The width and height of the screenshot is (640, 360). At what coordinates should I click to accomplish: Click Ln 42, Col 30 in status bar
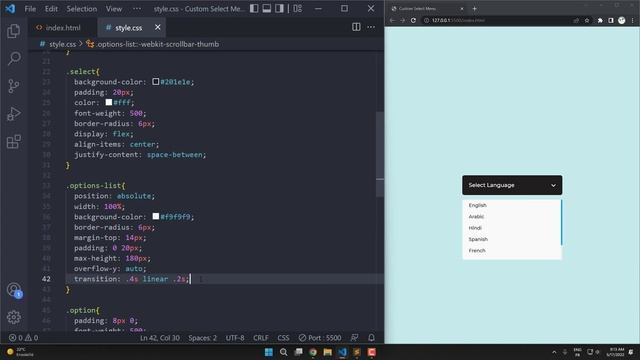coord(160,338)
